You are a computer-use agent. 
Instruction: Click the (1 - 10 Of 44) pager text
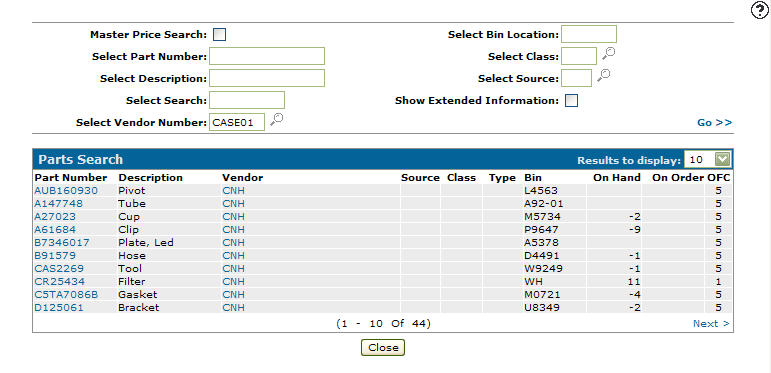click(x=383, y=323)
